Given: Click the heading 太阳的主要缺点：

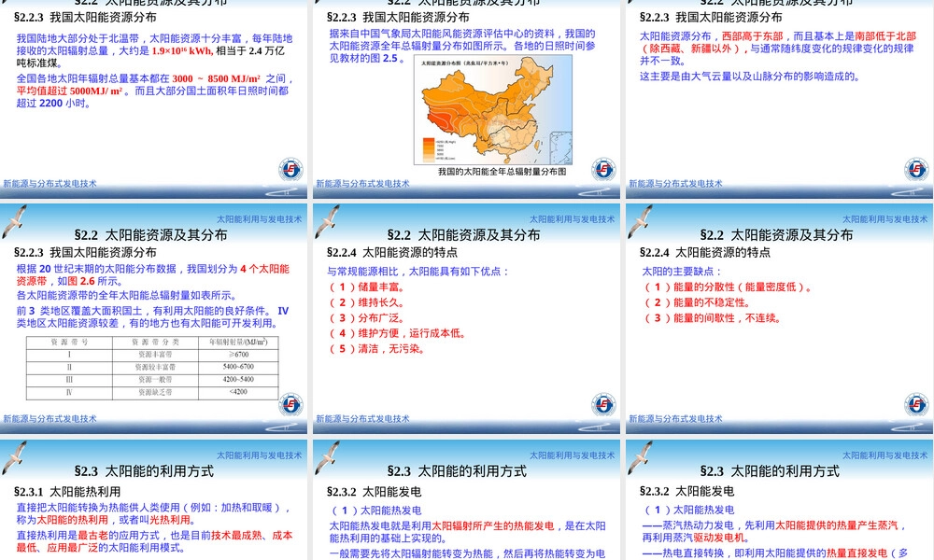Looking at the screenshot, I should click(682, 272).
